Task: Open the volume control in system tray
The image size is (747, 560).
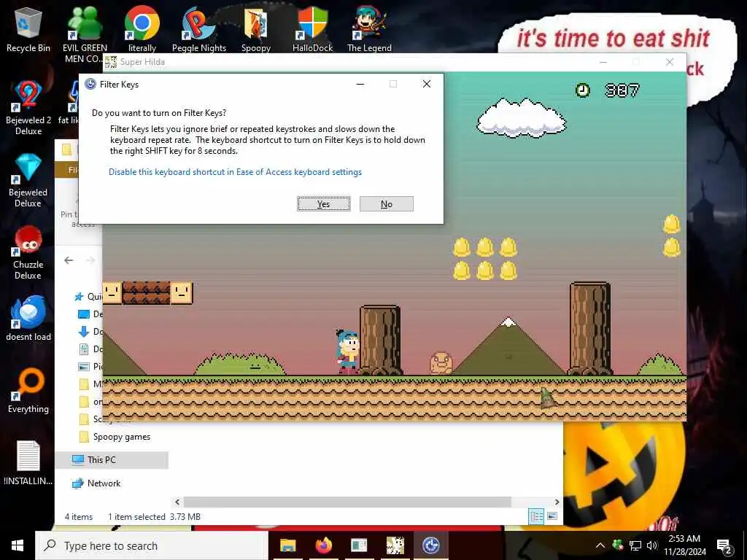Action: coord(652,545)
